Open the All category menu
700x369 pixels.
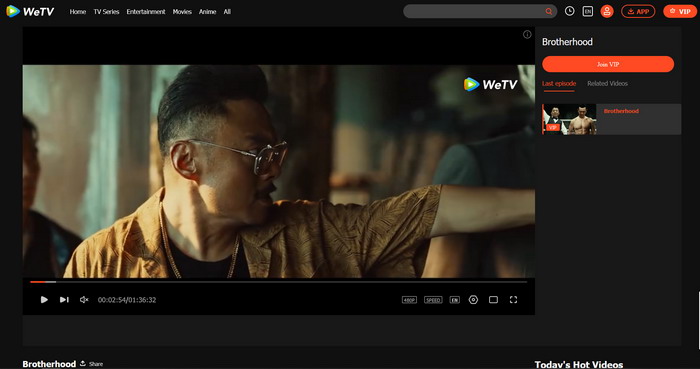[227, 12]
